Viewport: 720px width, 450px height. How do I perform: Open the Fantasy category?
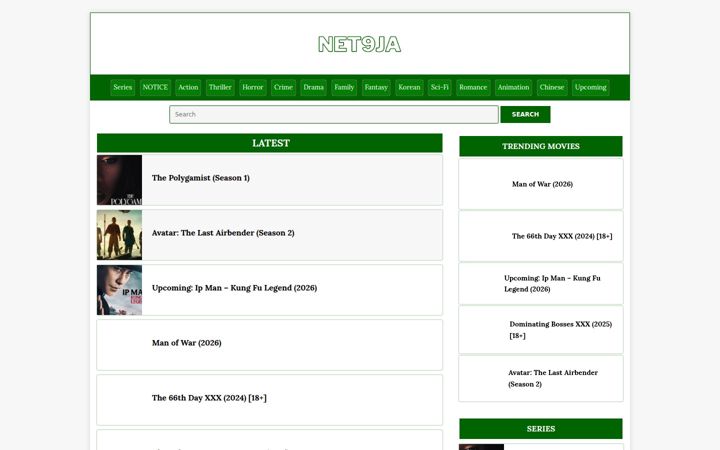[x=376, y=87]
